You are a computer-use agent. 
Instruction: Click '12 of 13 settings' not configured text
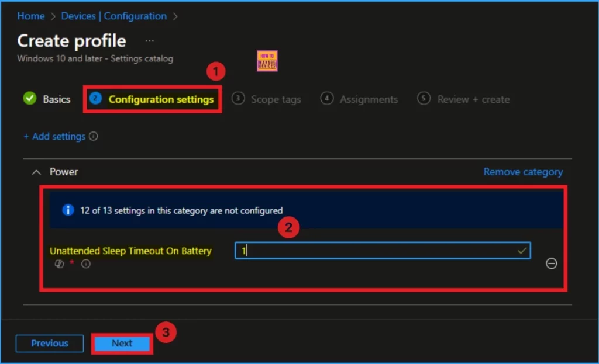coord(181,210)
